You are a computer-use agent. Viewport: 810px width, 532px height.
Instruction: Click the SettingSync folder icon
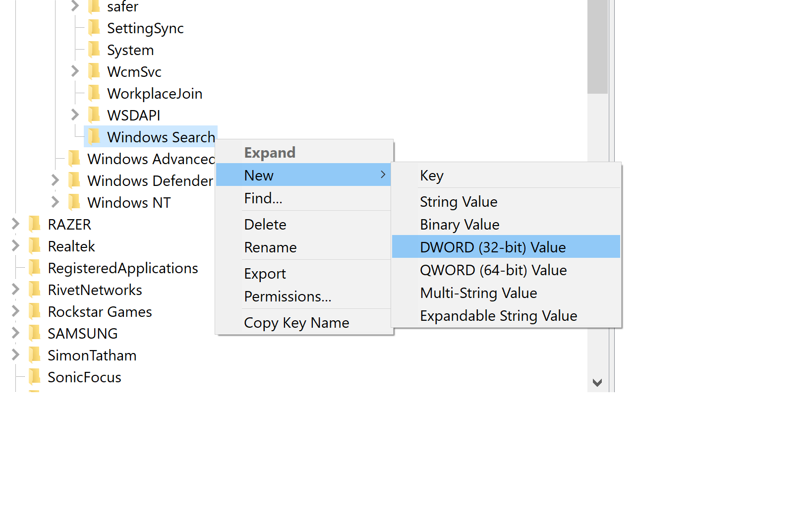[94, 28]
